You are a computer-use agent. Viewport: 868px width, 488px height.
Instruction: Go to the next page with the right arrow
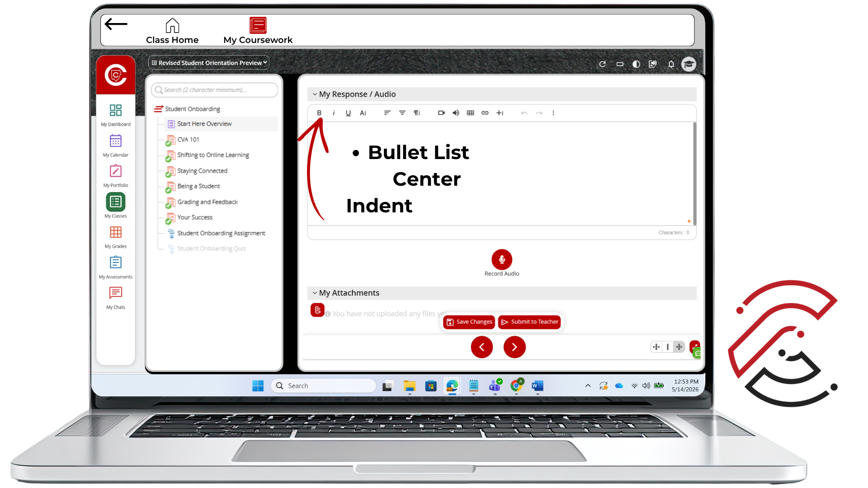tap(514, 347)
